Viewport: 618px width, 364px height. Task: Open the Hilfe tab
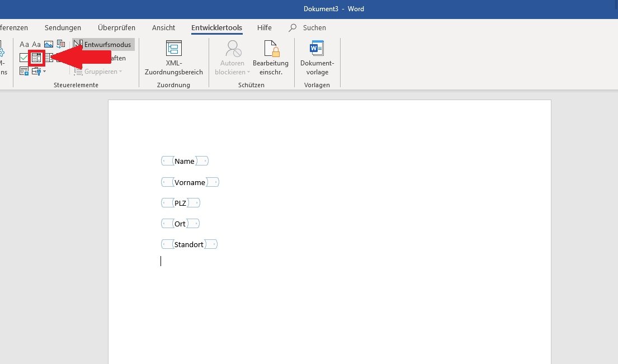pos(265,27)
